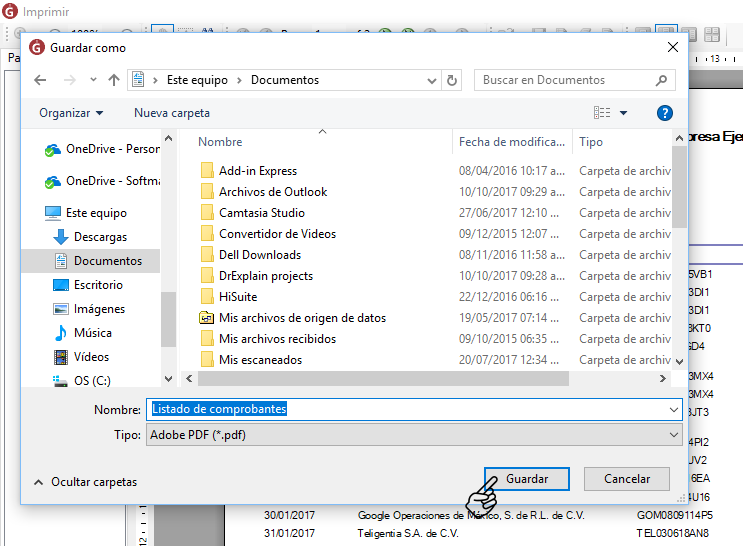Collapse folders using Ocultar carpetas
This screenshot has width=743, height=546.
tap(85, 481)
